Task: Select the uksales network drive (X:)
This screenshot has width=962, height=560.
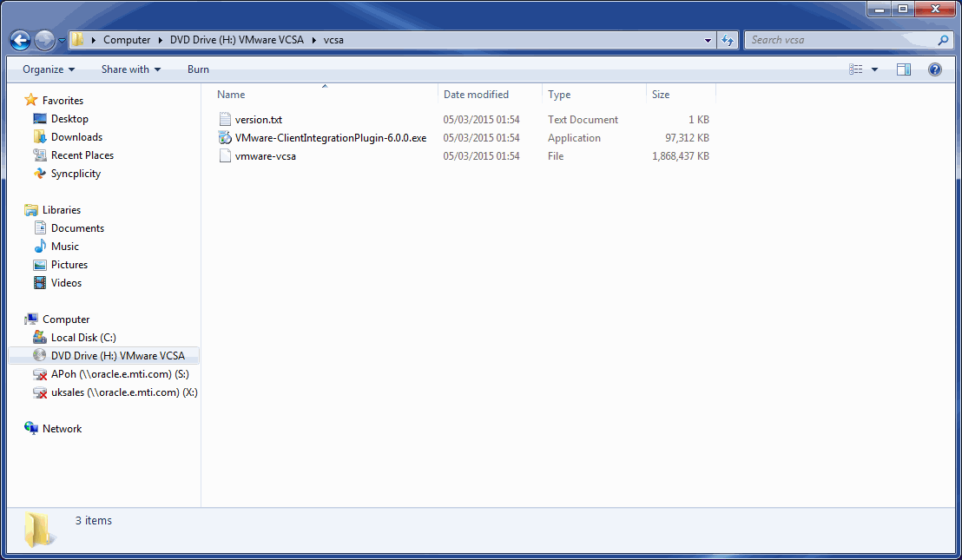Action: 124,392
